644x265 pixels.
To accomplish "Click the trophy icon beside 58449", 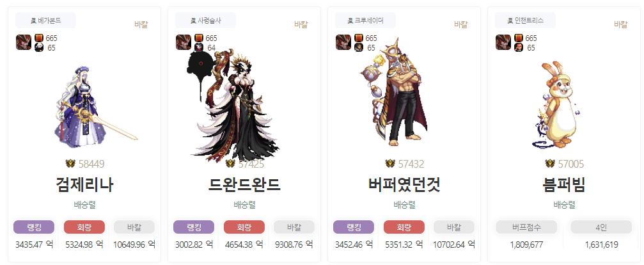I will [70, 164].
